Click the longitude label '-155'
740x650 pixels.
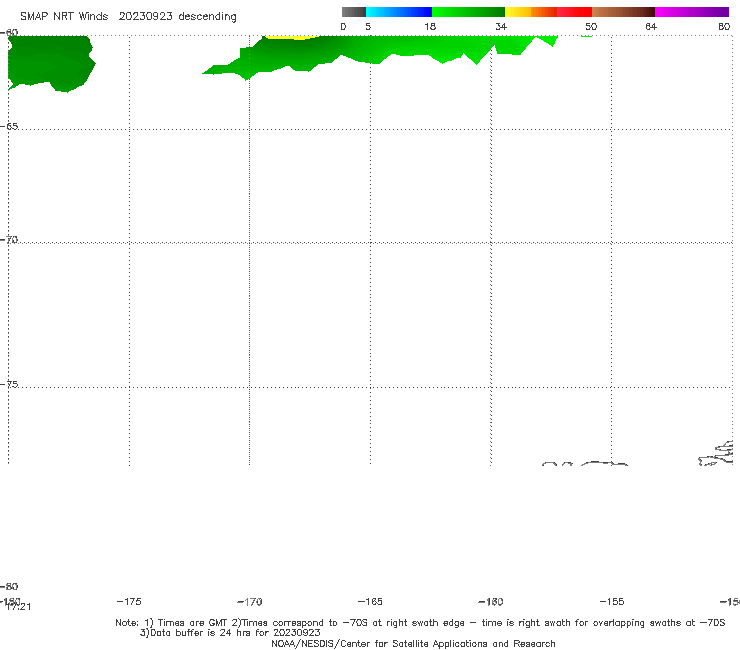(612, 601)
